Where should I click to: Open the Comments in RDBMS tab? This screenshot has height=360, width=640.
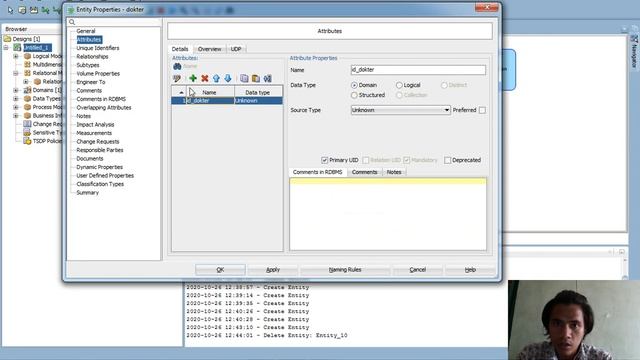pos(318,172)
